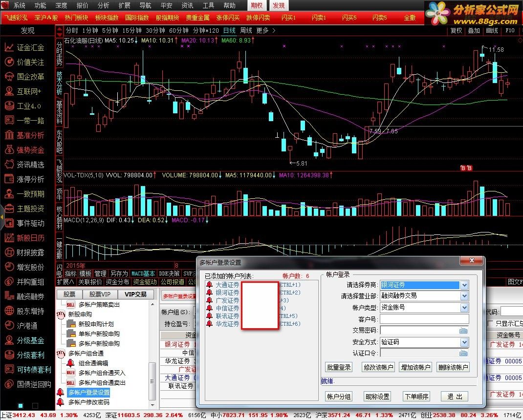Open 请选择营业部 dropdown
Screen dimensions: 523x420
464,296
